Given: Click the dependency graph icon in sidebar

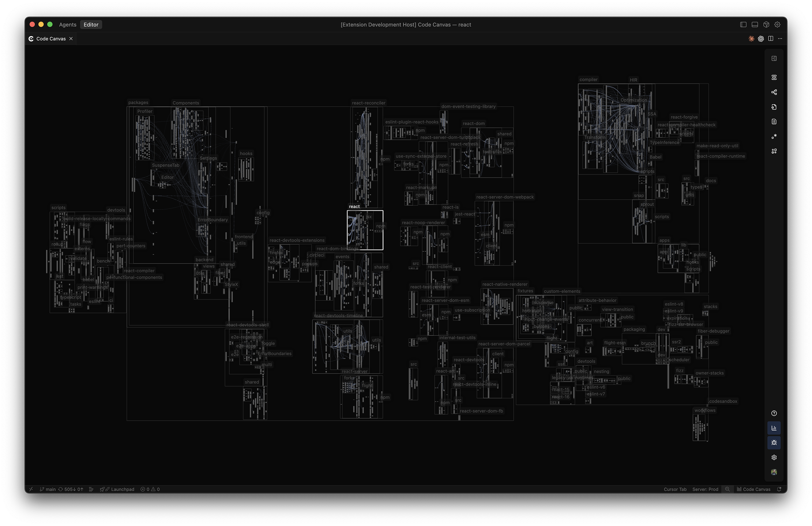Looking at the screenshot, I should pos(774,92).
